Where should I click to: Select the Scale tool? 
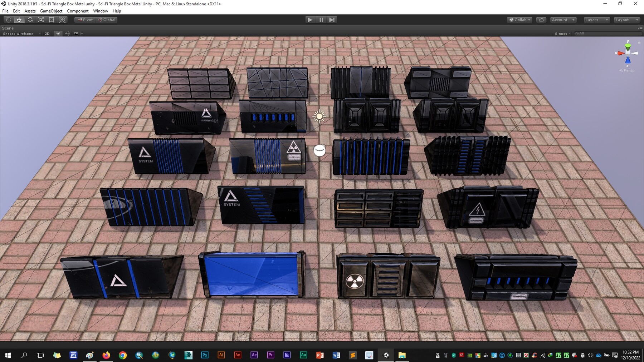pyautogui.click(x=40, y=20)
